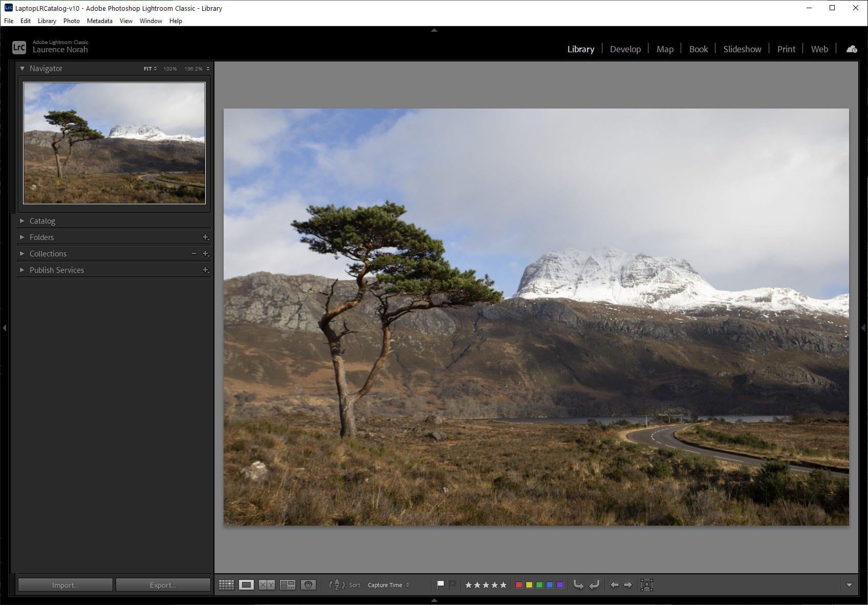The height and width of the screenshot is (605, 868).
Task: Switch to Grid view
Action: click(226, 585)
